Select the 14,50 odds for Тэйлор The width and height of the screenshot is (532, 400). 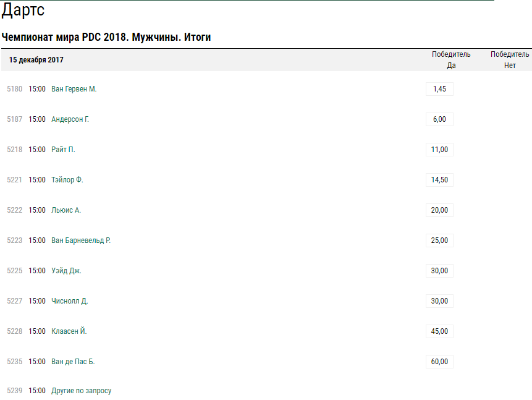point(439,180)
